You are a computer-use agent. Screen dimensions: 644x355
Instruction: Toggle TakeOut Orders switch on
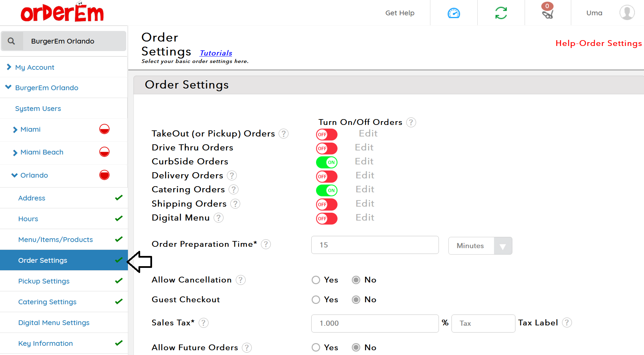coord(327,134)
